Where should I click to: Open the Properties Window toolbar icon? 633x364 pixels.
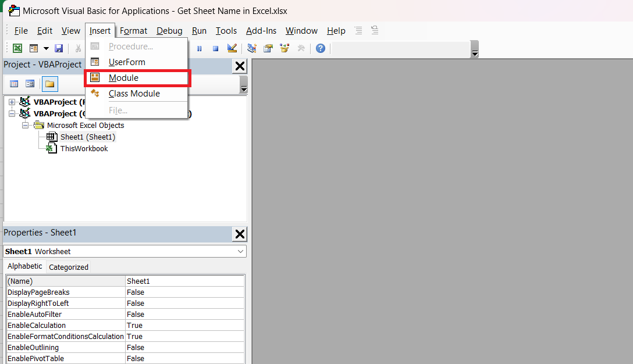coord(268,48)
